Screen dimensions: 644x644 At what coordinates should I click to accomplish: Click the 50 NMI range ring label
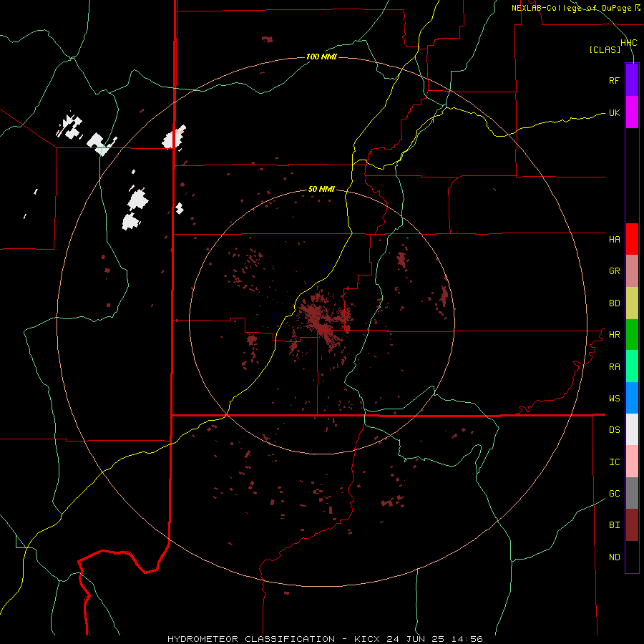321,189
